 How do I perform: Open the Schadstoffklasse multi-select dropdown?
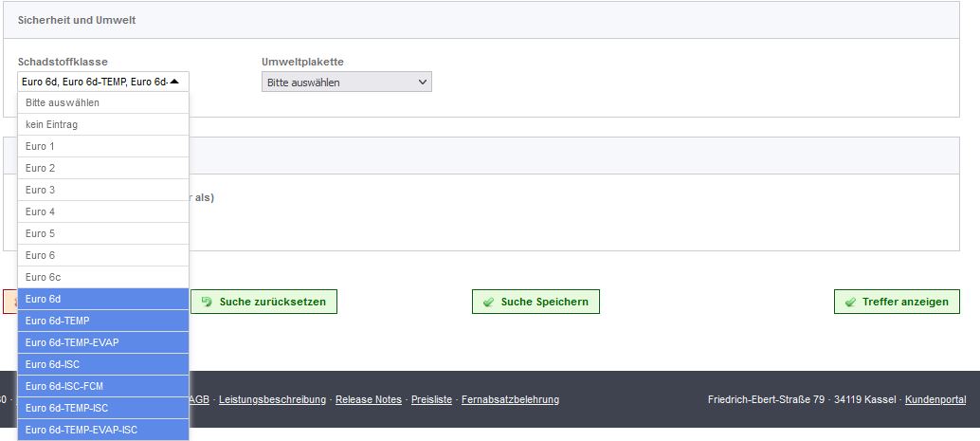click(103, 82)
